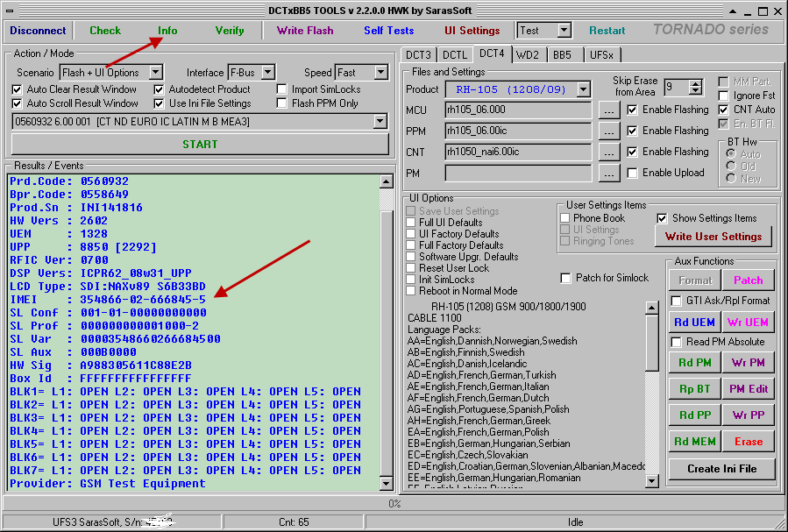
Task: Click the red Erase button
Action: click(748, 442)
